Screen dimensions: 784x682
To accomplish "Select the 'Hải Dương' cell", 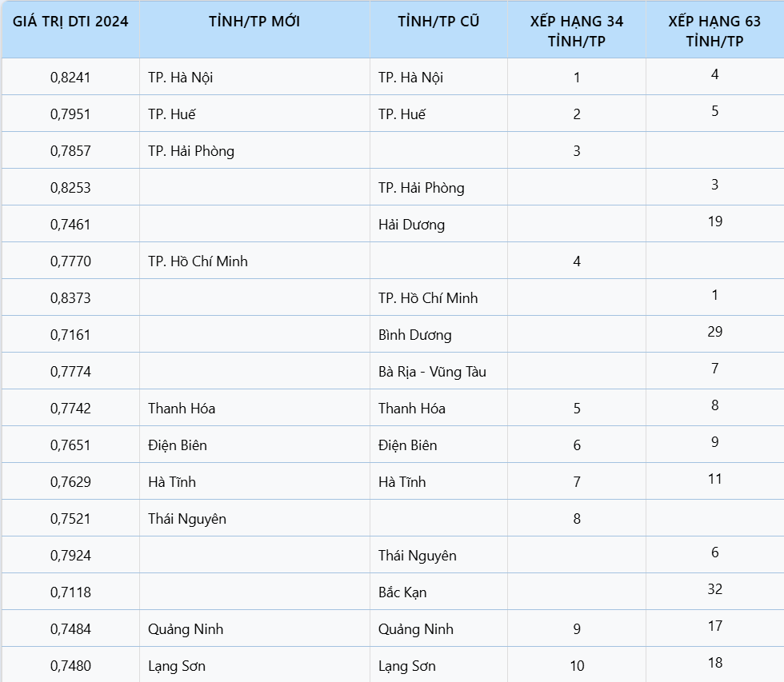I will [x=411, y=225].
